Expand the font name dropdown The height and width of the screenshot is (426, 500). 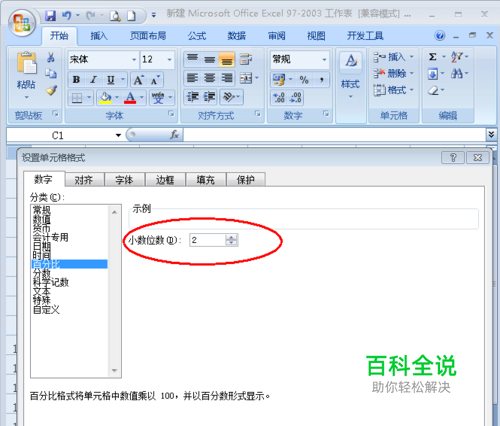(134, 60)
